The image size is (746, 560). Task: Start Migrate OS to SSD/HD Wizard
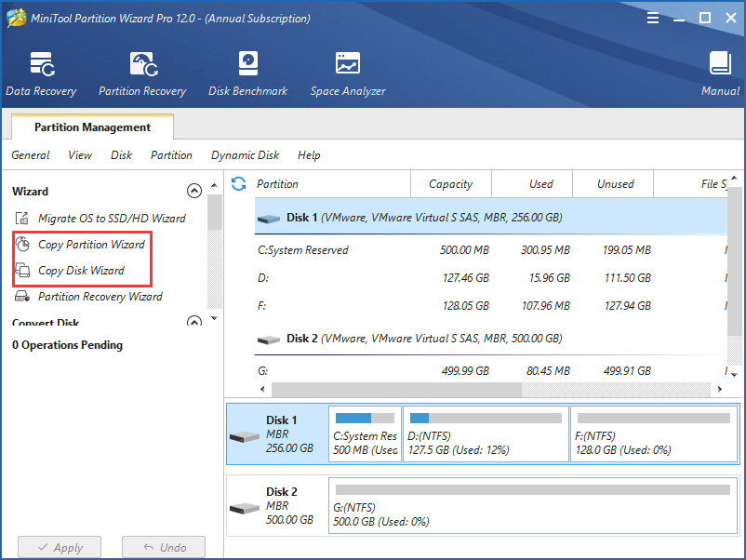(112, 218)
